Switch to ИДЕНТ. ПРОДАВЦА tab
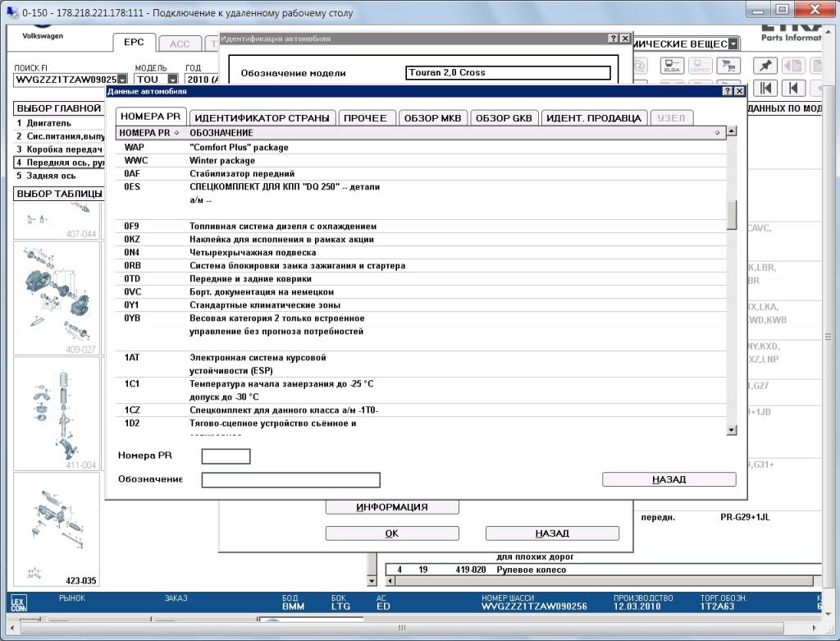840x641 pixels. point(594,118)
